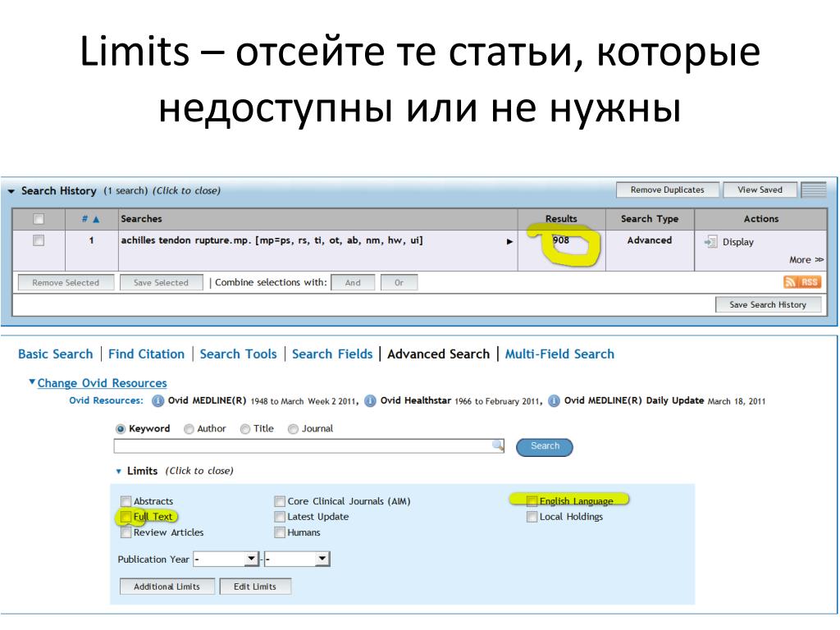Click the Save Selected button
Image resolution: width=840 pixels, height=630 pixels.
(x=162, y=282)
